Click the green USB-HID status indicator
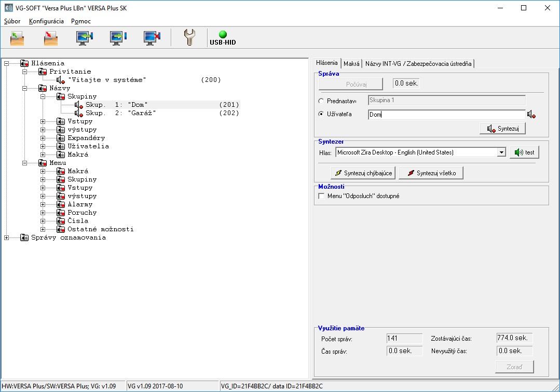The width and height of the screenshot is (560, 392). click(223, 35)
